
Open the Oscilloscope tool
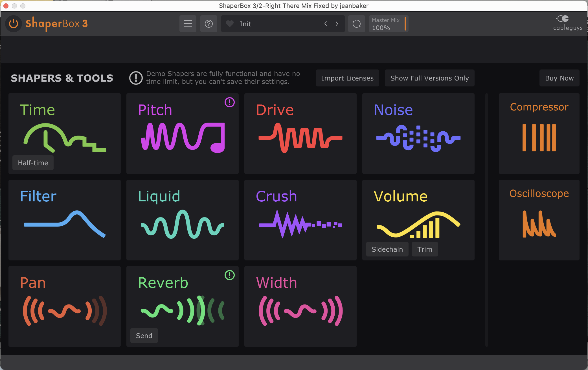tap(539, 220)
